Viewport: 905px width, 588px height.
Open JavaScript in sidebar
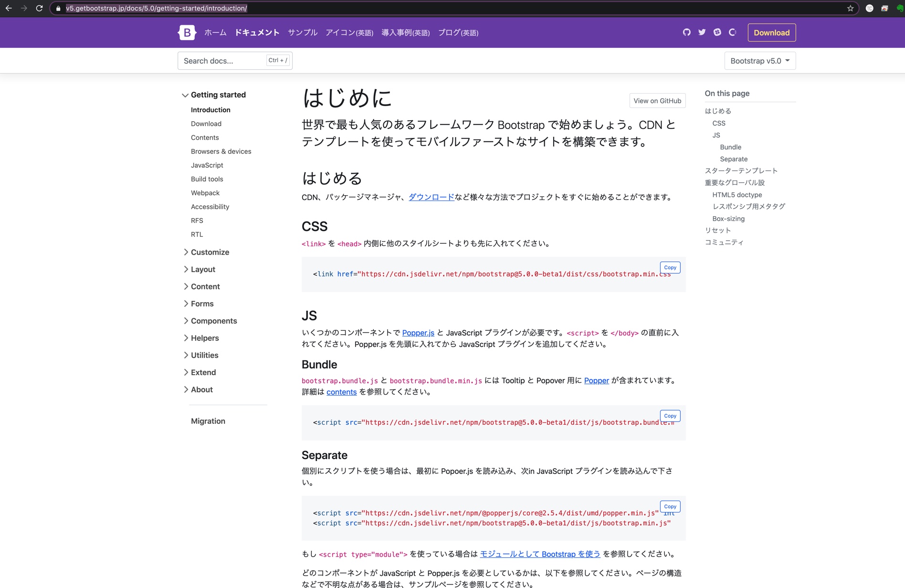point(207,165)
